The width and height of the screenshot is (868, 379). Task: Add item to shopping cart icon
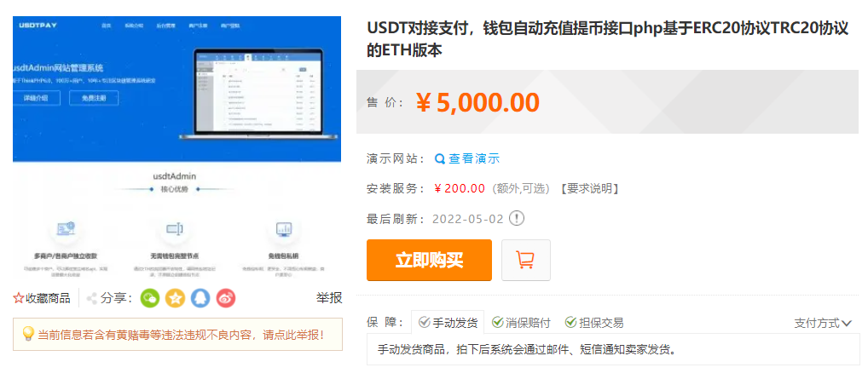[x=526, y=260]
